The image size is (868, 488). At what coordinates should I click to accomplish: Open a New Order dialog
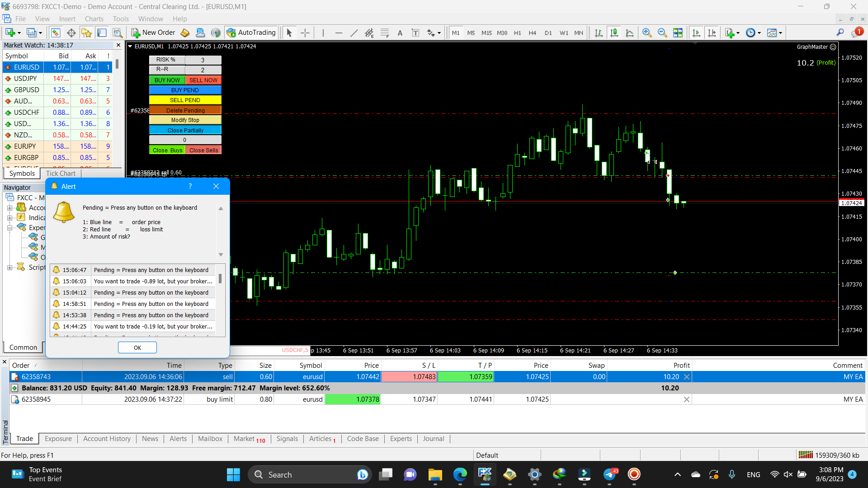(x=153, y=33)
